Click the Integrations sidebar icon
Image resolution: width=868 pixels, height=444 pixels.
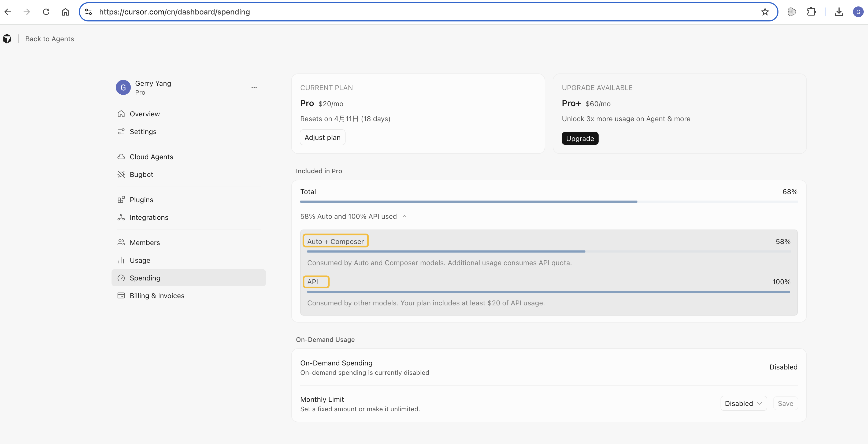pos(122,217)
